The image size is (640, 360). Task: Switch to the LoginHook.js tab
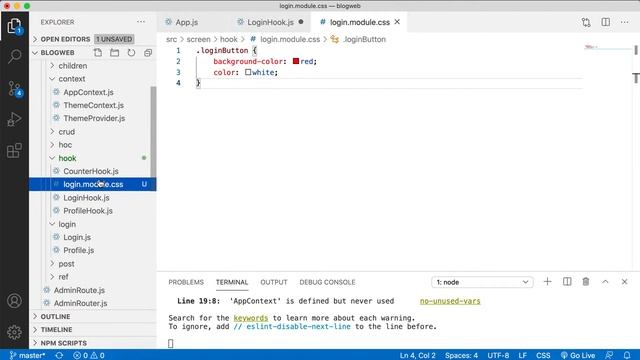(x=270, y=22)
